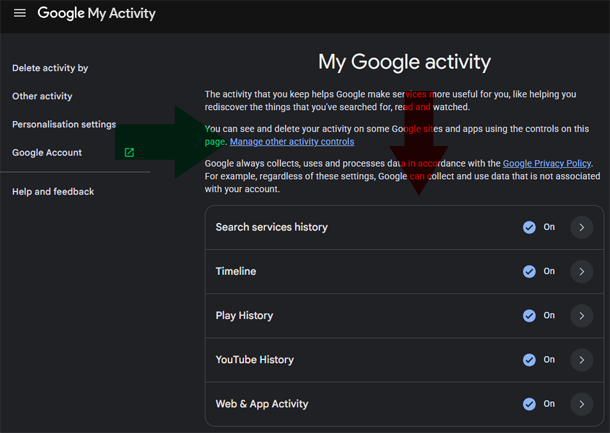Click On status for Timeline

(549, 272)
